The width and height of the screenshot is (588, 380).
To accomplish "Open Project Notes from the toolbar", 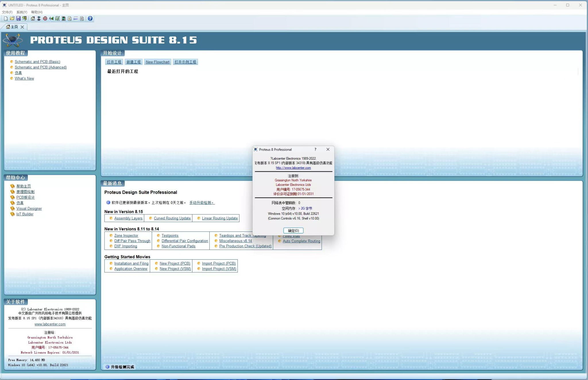I will coord(82,19).
